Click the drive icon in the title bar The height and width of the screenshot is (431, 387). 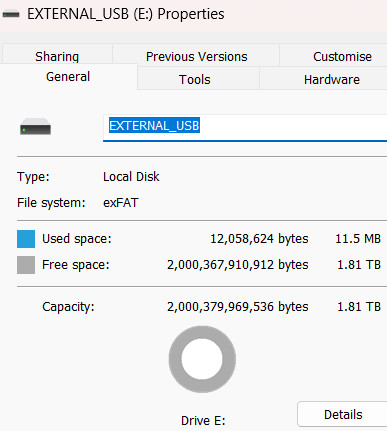click(x=11, y=14)
